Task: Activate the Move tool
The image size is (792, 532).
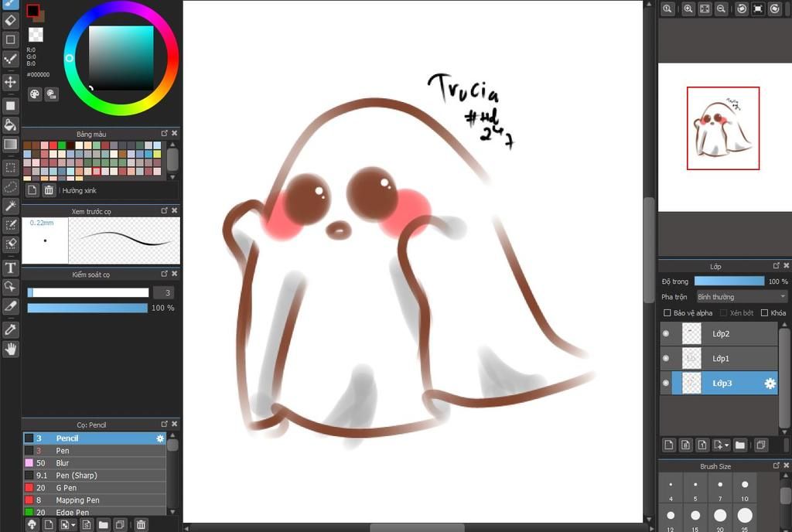Action: (10, 82)
